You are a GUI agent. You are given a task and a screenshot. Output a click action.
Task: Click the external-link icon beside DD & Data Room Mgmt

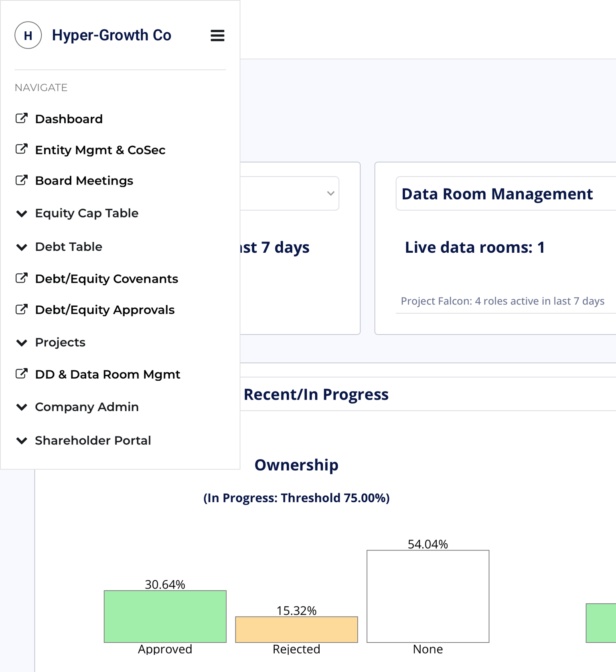22,374
